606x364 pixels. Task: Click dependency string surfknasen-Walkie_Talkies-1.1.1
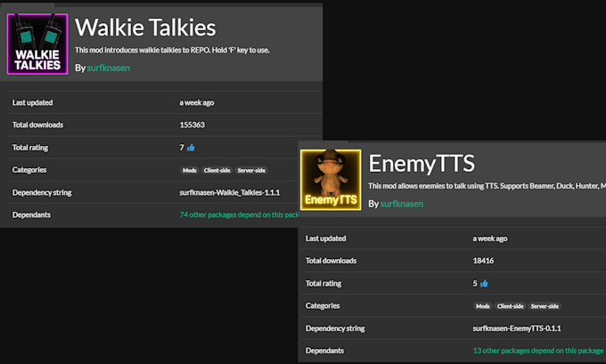tap(230, 192)
